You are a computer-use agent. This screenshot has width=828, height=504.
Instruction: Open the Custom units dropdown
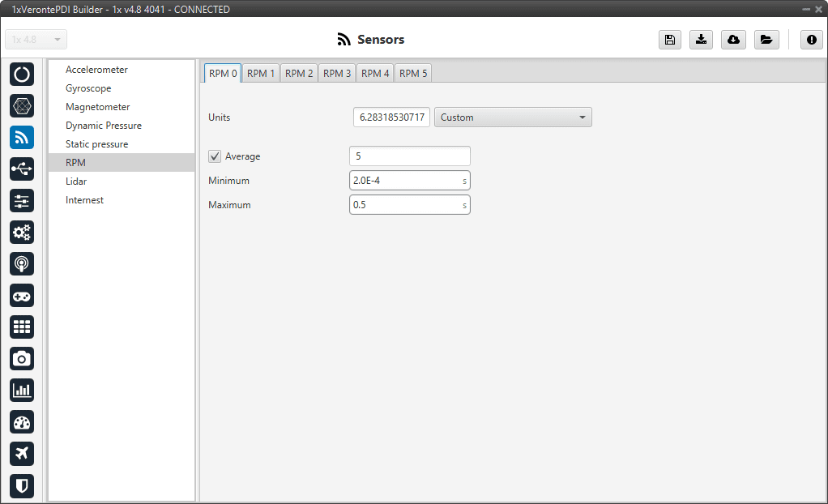click(513, 117)
